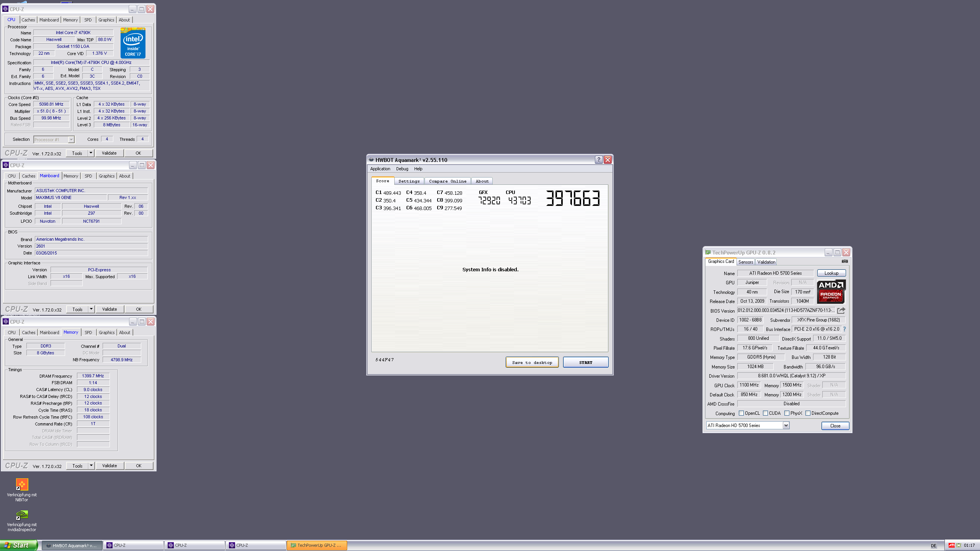This screenshot has width=980, height=551.
Task: Click the Memory CPU-Z window title icon
Action: (x=6, y=321)
